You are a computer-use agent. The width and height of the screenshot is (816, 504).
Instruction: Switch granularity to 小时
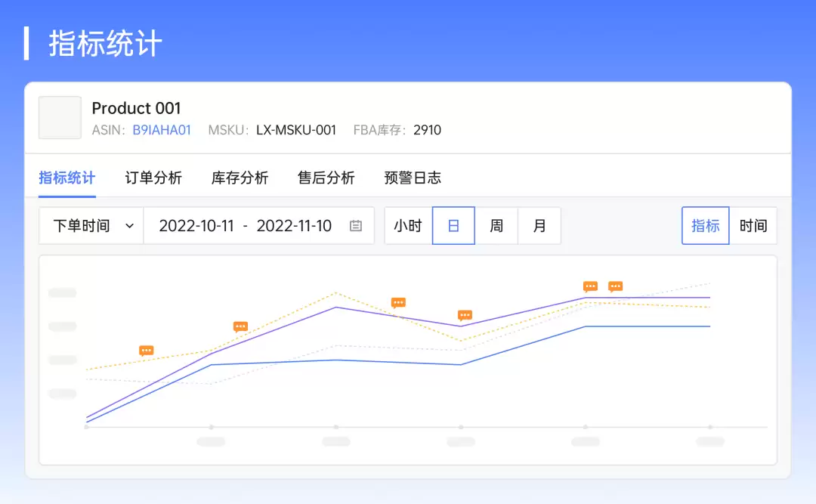408,226
